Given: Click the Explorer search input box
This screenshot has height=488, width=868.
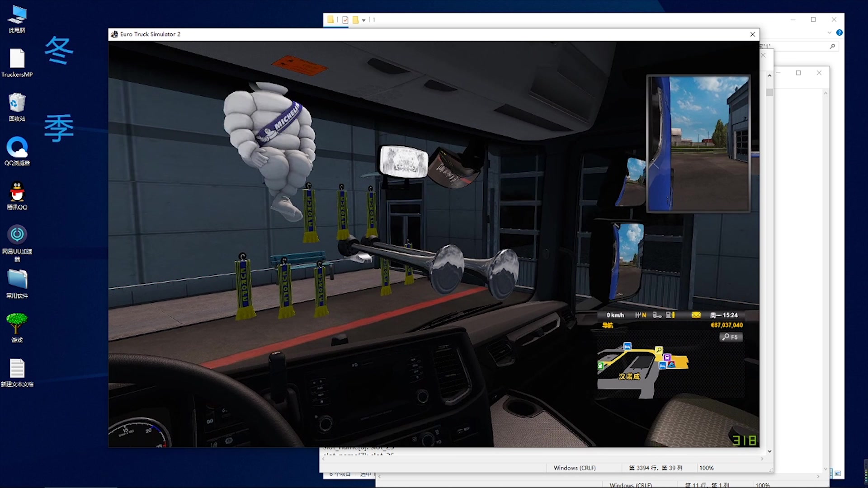Looking at the screenshot, I should pyautogui.click(x=799, y=46).
